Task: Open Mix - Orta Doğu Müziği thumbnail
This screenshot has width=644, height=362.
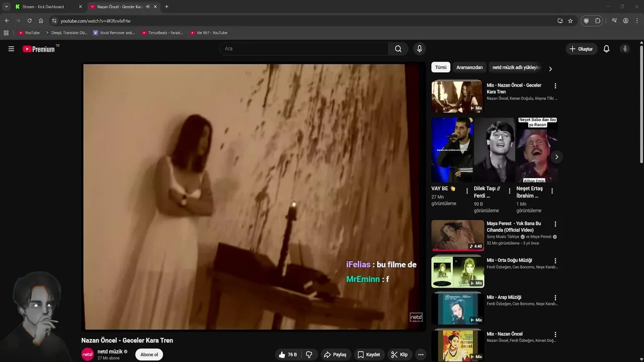Action: [x=457, y=272]
